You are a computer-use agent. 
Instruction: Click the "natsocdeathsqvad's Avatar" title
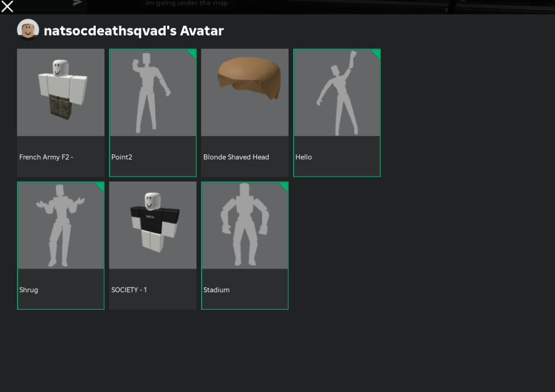pyautogui.click(x=134, y=31)
